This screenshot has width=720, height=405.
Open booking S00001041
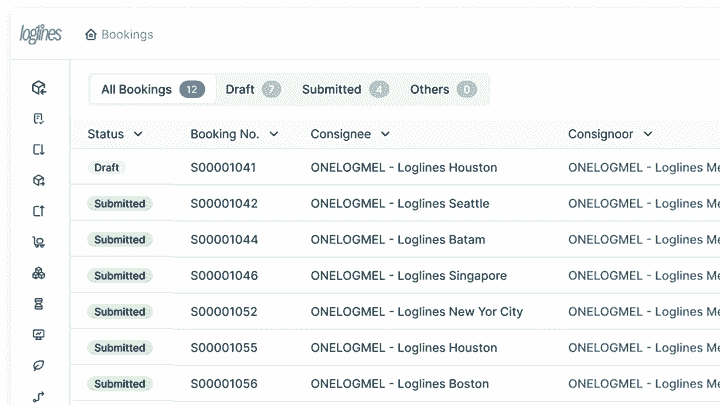pyautogui.click(x=223, y=168)
